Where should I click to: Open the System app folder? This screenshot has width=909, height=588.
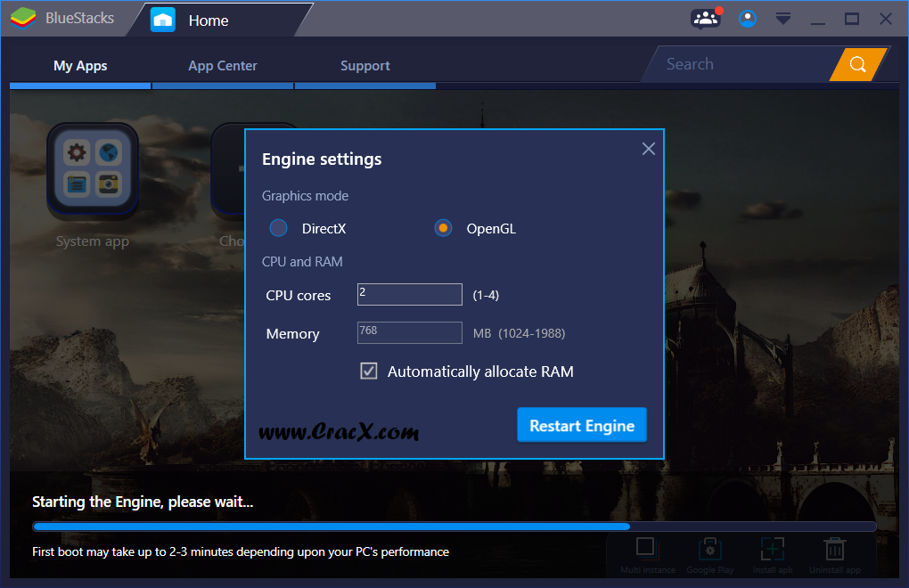(93, 170)
